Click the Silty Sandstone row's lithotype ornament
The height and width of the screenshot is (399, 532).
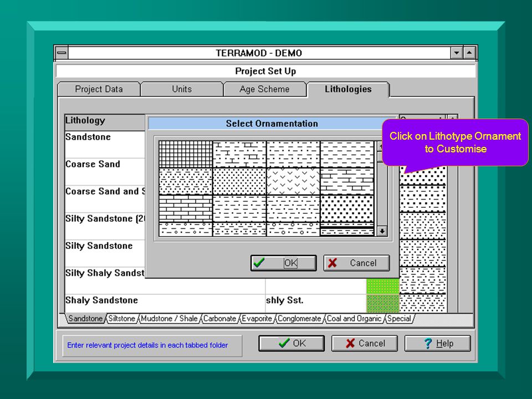(423, 253)
